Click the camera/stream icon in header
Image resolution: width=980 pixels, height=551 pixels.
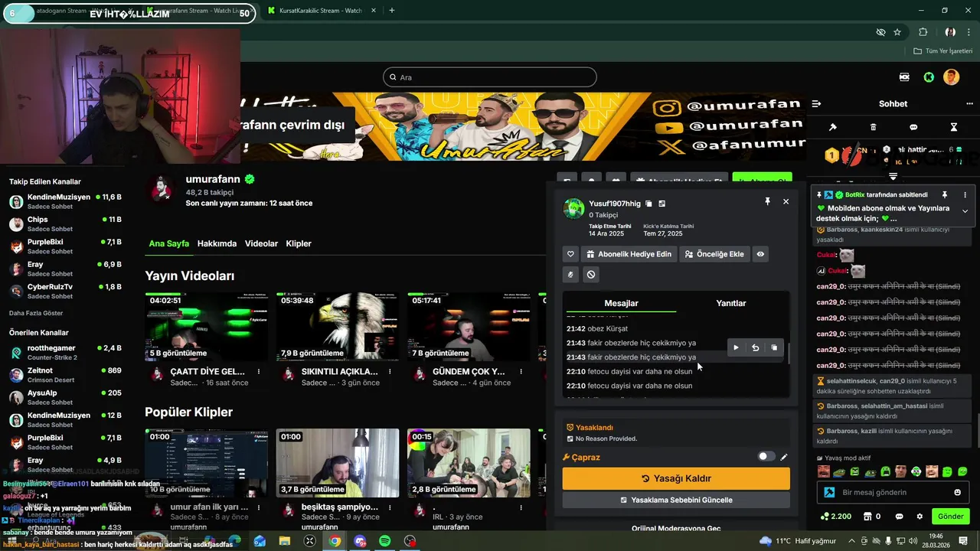(x=905, y=77)
